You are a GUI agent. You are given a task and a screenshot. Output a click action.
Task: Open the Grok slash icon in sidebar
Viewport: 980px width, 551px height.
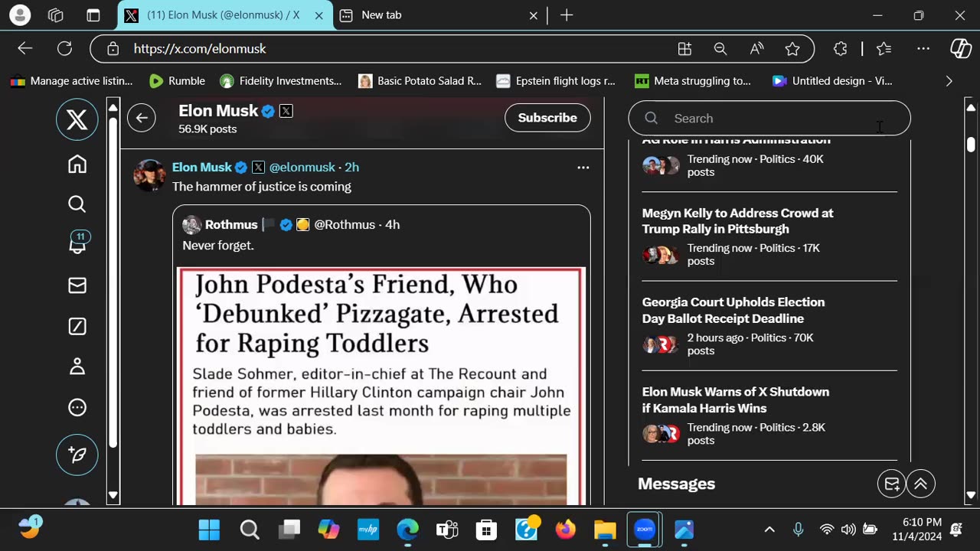click(77, 327)
